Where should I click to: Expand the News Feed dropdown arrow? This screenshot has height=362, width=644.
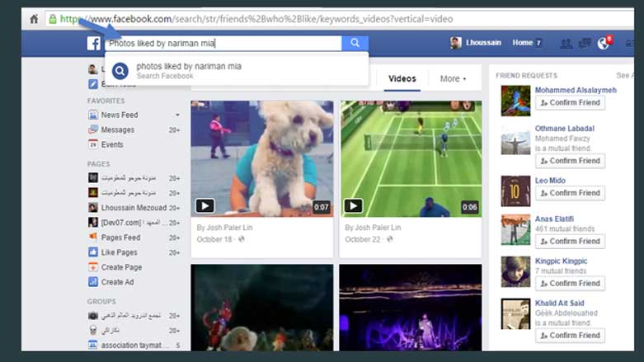(176, 115)
